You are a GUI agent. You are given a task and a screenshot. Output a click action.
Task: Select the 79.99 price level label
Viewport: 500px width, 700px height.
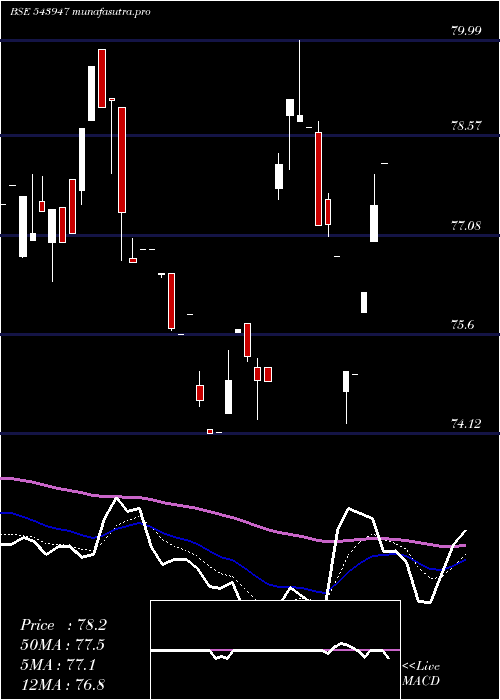point(467,31)
